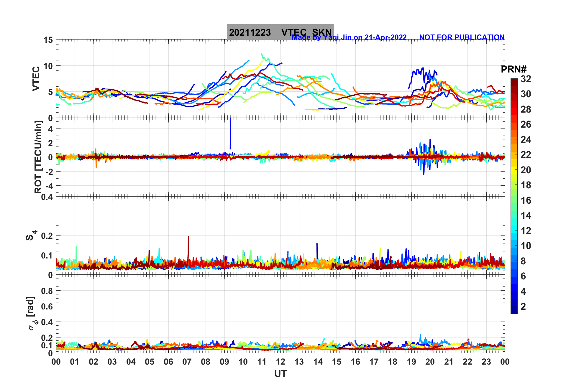Screen dimensions: 561x392
Task: Click the '15' VTEC axis tick label
Action: (48, 40)
